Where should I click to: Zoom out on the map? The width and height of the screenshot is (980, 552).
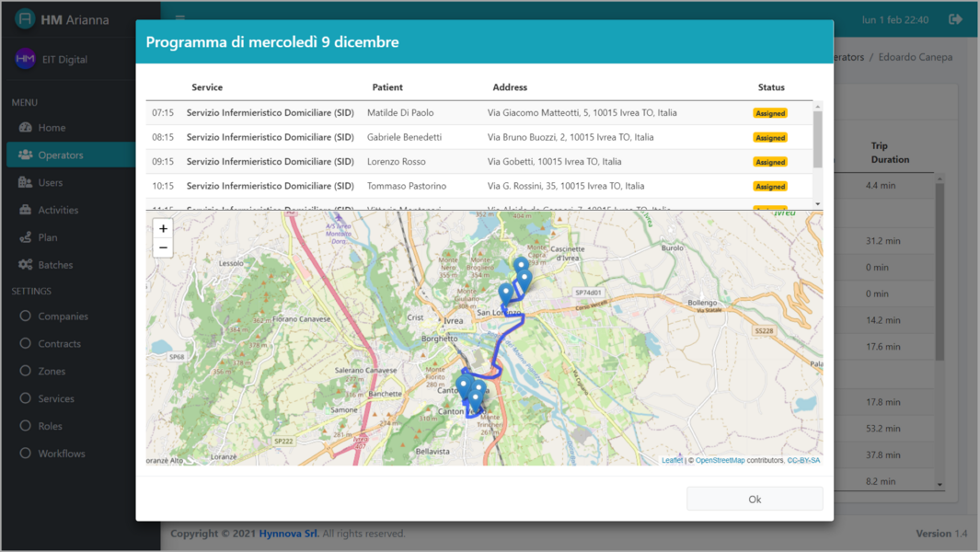coord(163,247)
